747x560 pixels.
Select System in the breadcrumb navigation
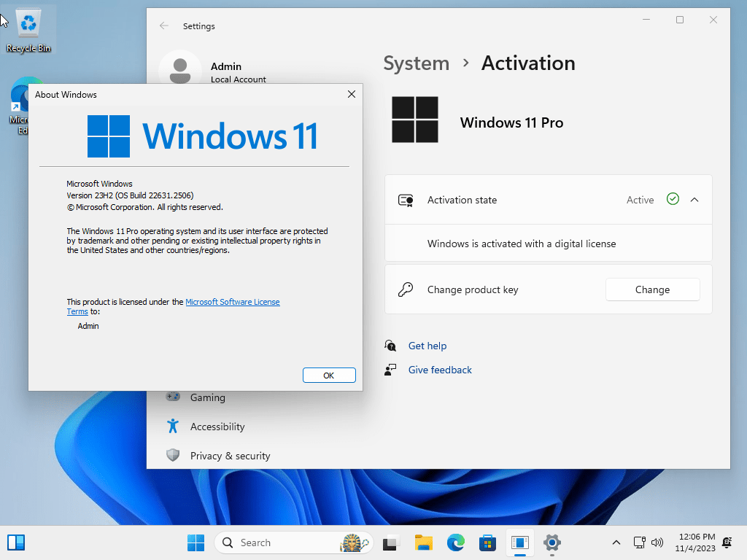coord(416,63)
